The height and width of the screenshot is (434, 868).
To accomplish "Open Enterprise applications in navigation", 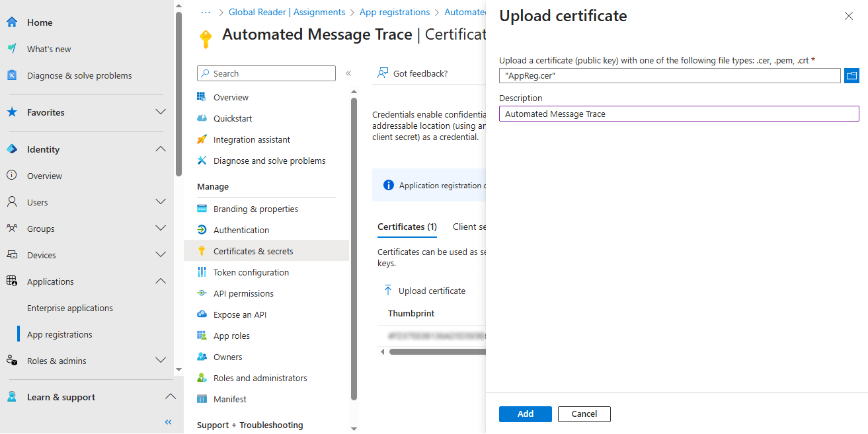I will click(x=70, y=308).
